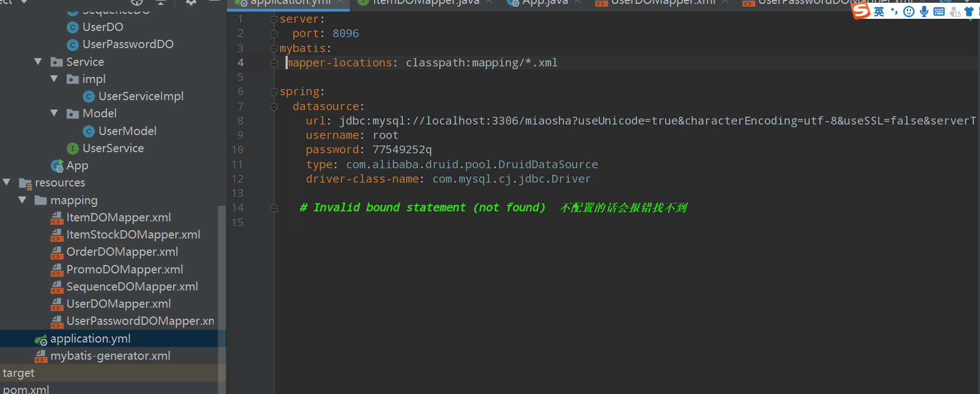980x394 pixels.
Task: Open Project tool window settings gear
Action: [x=191, y=2]
